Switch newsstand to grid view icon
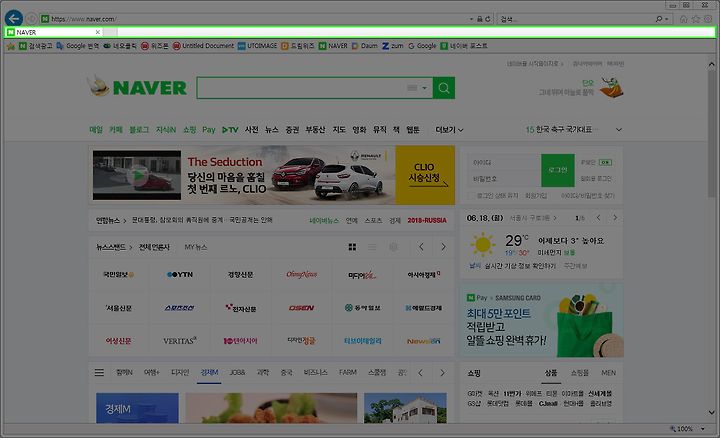This screenshot has height=438, width=720. 352,247
